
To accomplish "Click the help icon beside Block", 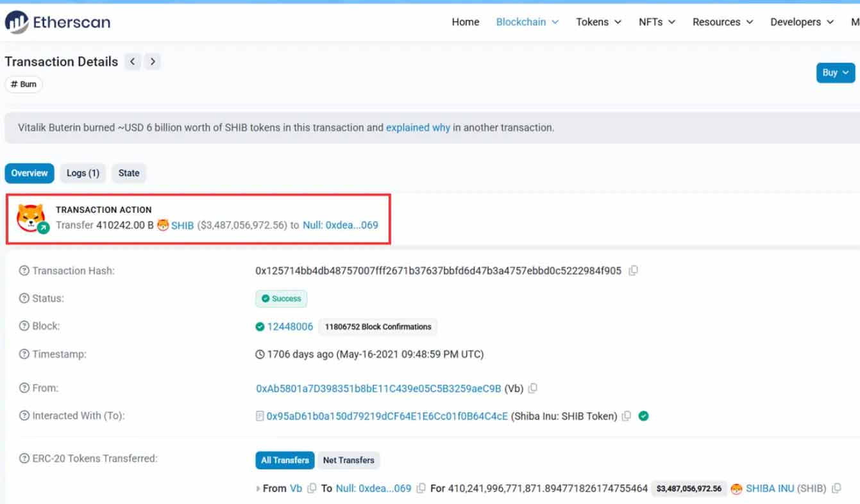I will tap(24, 326).
